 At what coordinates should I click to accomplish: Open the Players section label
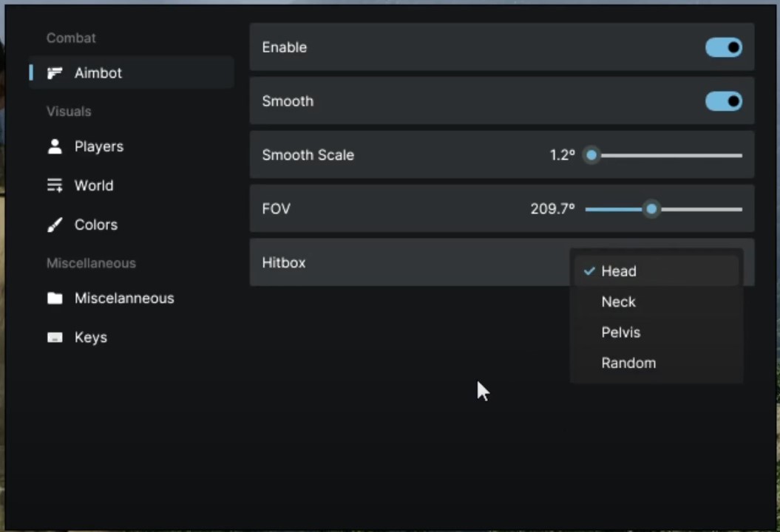99,146
